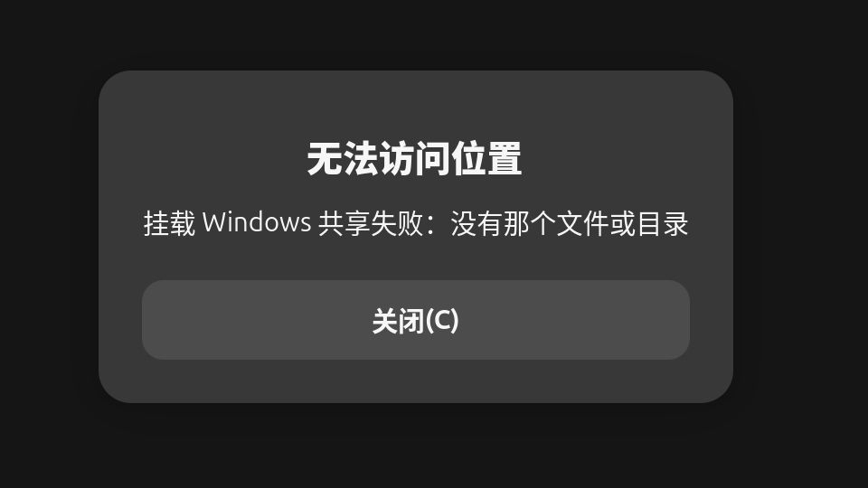868x488 pixels.
Task: Click the 共享失败 words in the message
Action: (371, 224)
